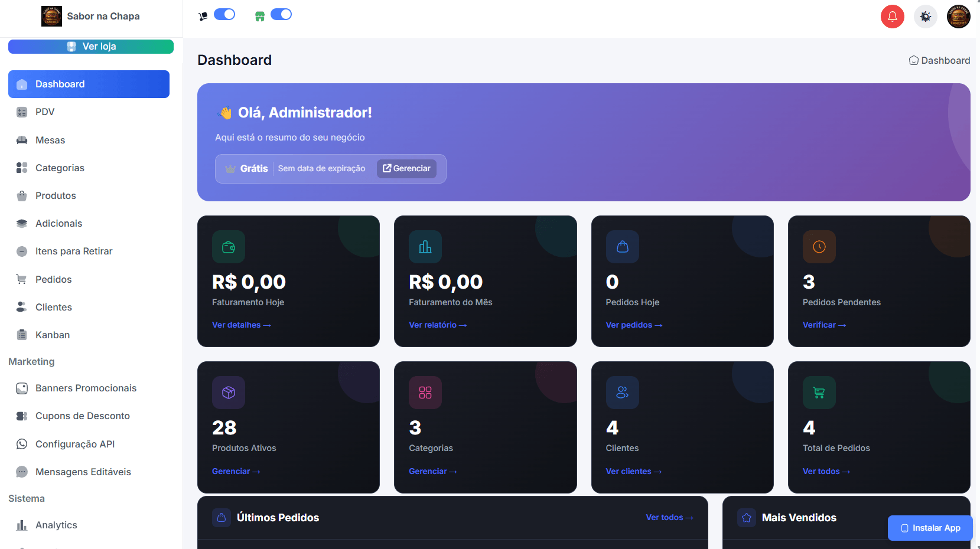
Task: Follow the Ver clientes link
Action: pos(633,471)
